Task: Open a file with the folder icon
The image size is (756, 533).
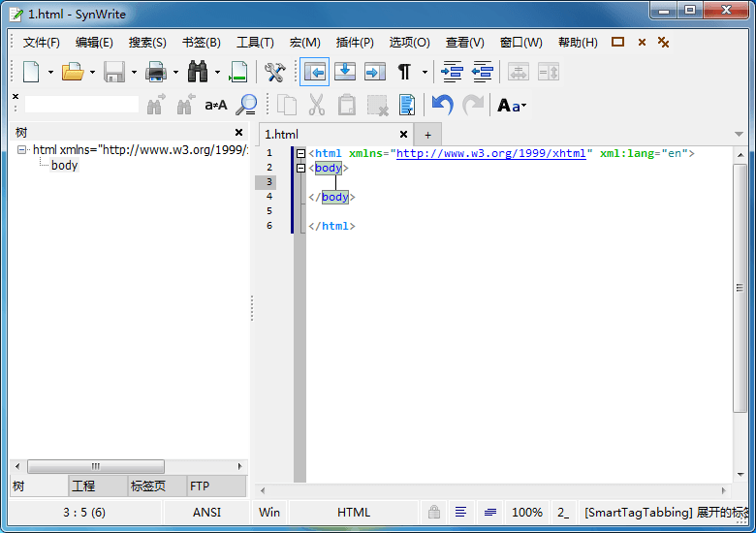Action: [73, 73]
